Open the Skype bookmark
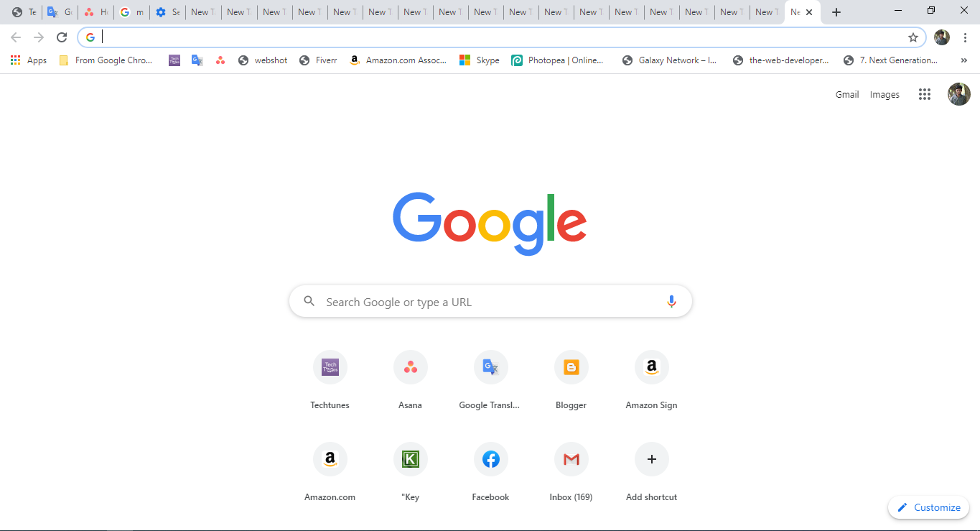 pos(480,60)
